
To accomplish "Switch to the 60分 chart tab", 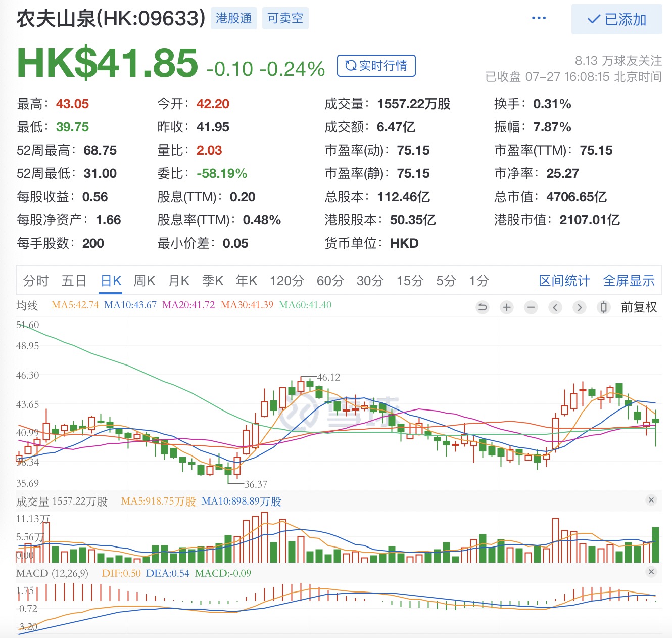I will [330, 281].
